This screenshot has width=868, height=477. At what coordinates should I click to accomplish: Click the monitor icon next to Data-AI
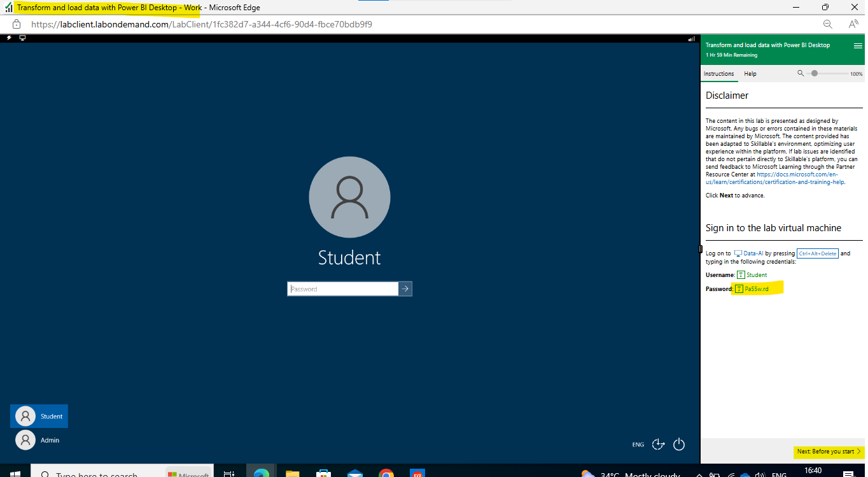(738, 253)
